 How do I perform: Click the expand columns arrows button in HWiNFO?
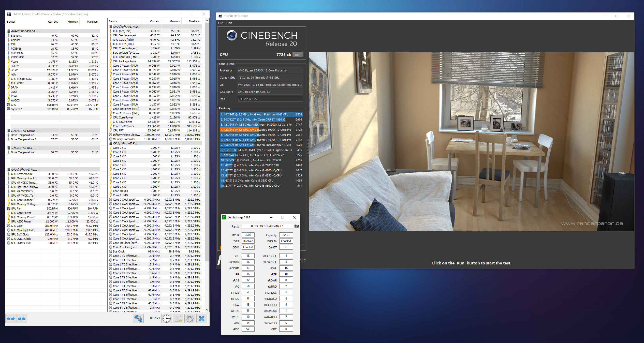(11, 319)
